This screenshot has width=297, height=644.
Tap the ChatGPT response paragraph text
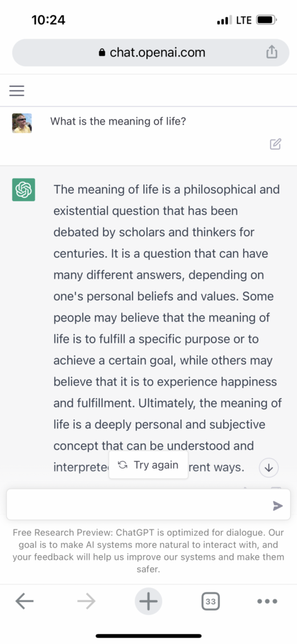(168, 328)
